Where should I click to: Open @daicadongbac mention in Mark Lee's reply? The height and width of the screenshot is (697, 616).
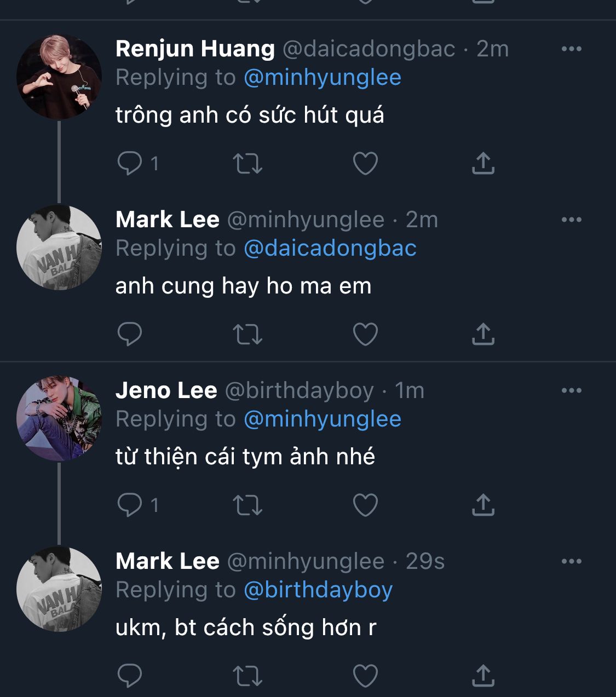pos(330,249)
